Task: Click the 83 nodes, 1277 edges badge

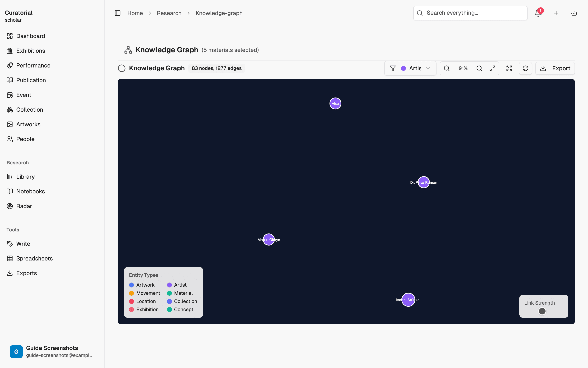Action: (x=216, y=68)
